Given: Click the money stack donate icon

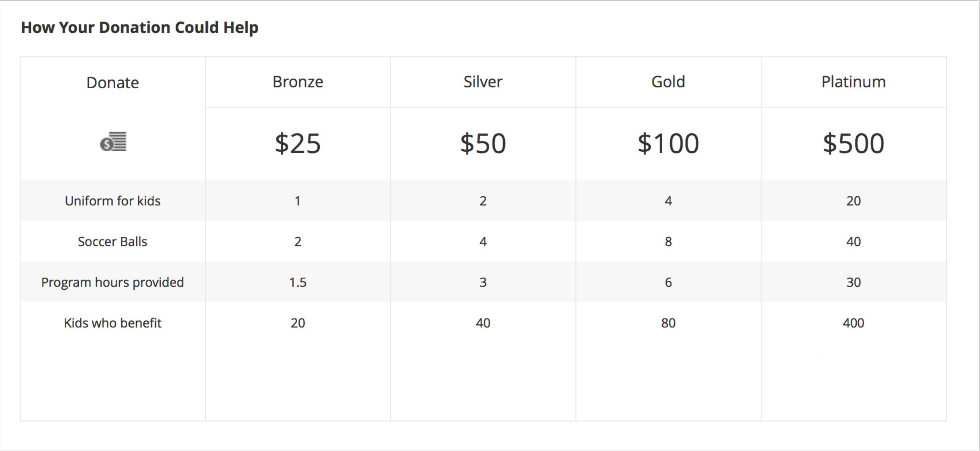Looking at the screenshot, I should [113, 142].
